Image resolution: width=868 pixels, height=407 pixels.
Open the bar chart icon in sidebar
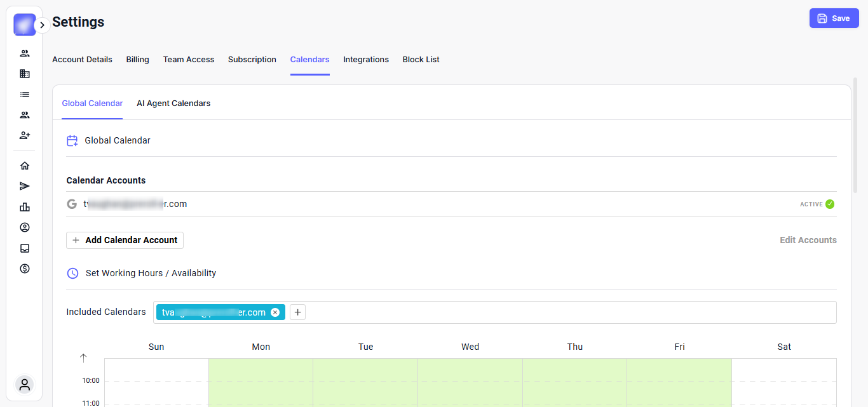point(25,207)
